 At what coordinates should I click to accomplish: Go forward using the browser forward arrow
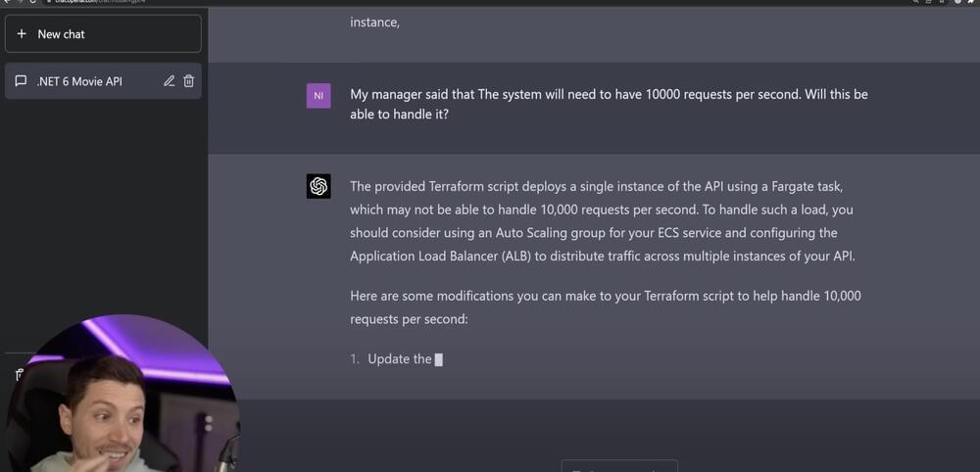[19, 2]
